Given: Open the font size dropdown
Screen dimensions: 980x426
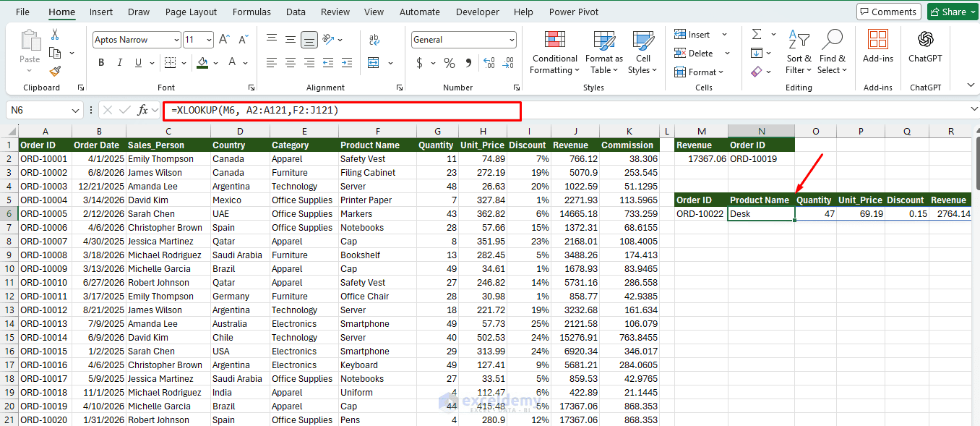Looking at the screenshot, I should pos(210,40).
